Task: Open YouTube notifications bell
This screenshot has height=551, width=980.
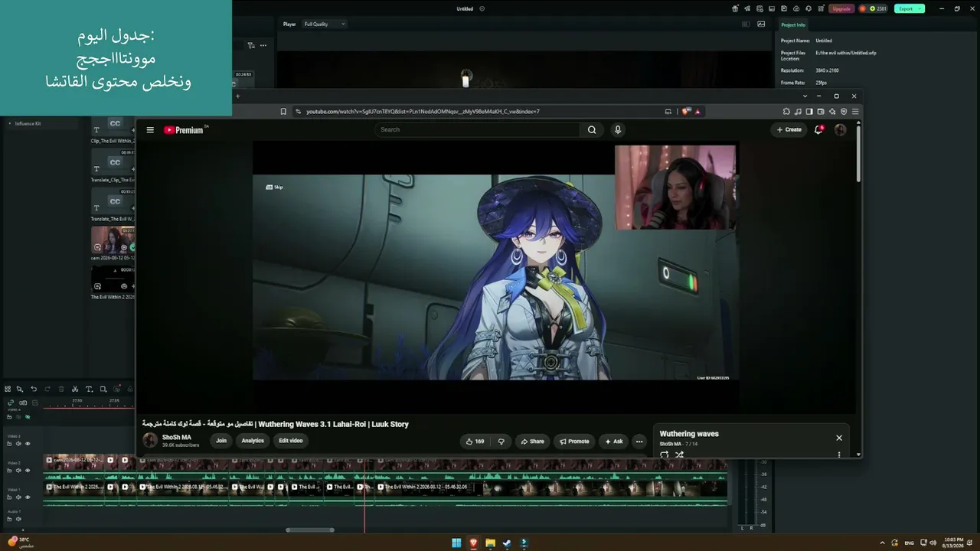Action: (818, 130)
